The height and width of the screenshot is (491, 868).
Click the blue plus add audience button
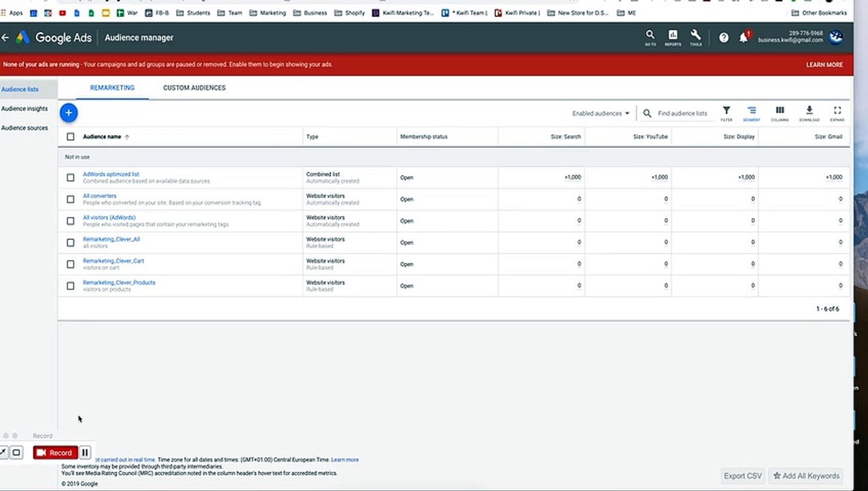(68, 113)
